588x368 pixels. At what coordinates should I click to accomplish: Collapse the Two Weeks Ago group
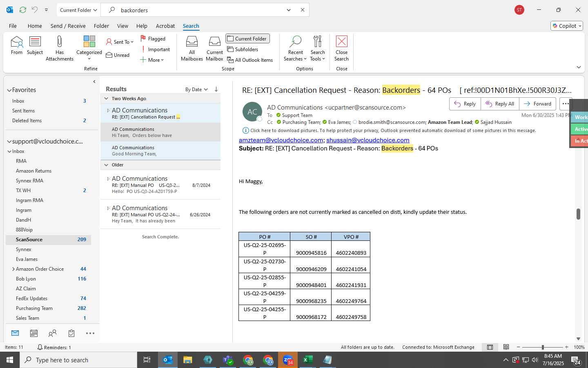click(106, 99)
